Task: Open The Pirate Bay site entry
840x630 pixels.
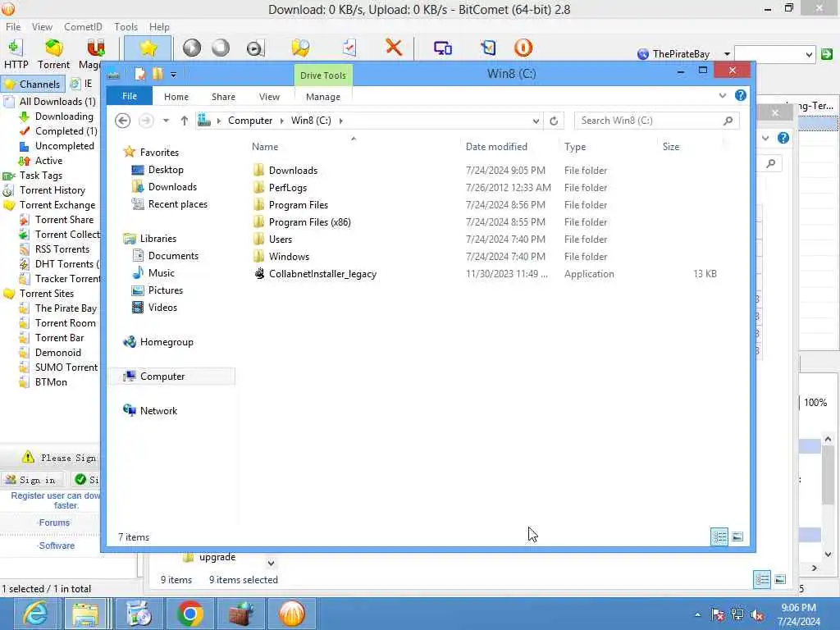Action: click(x=58, y=308)
